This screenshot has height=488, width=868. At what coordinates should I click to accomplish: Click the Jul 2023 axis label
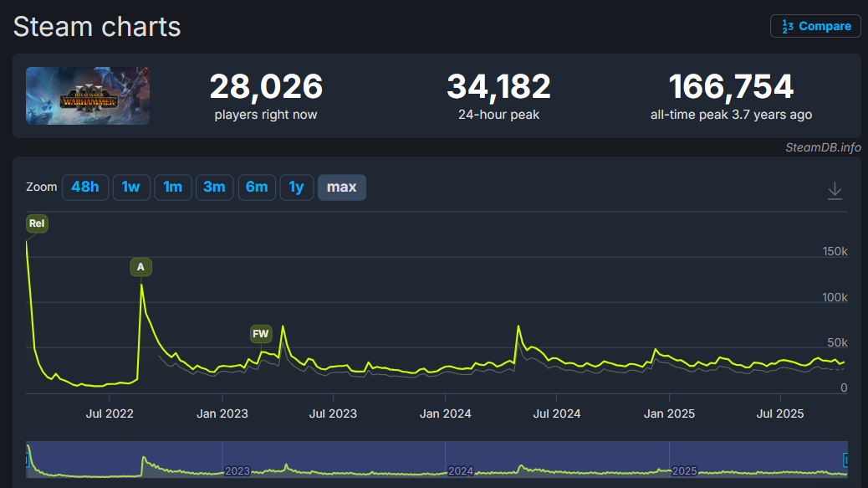(333, 414)
